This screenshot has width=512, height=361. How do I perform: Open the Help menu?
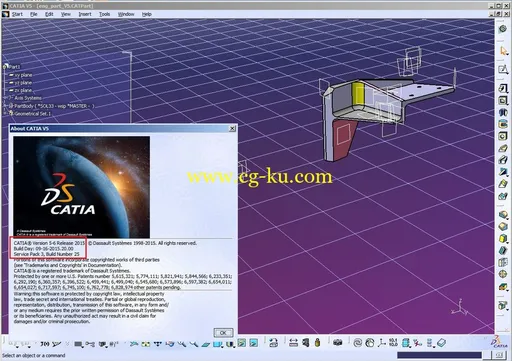(x=147, y=14)
